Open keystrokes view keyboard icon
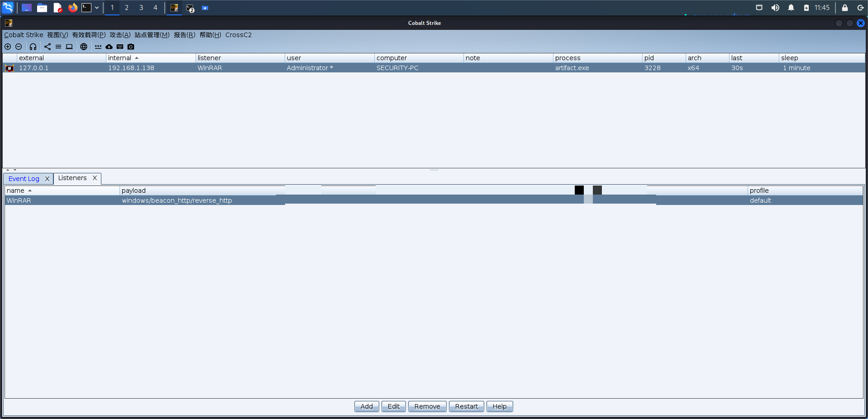Screen dimensions: 868x419 [120, 47]
